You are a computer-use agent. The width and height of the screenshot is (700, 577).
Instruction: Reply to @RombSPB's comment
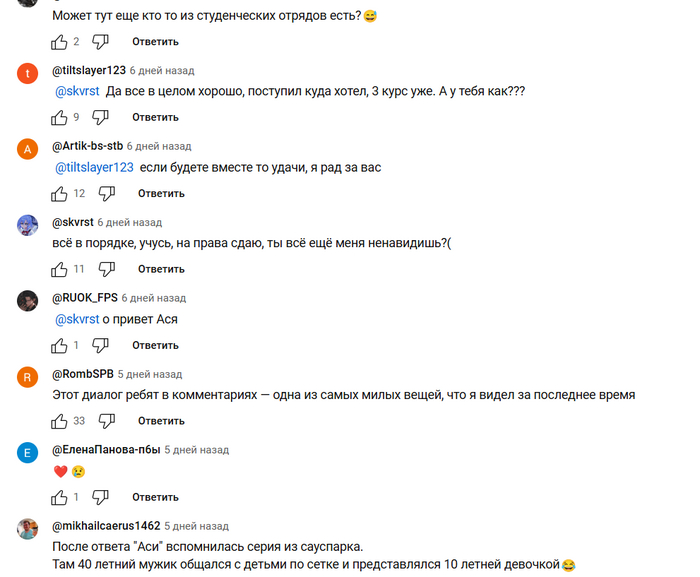pyautogui.click(x=161, y=421)
